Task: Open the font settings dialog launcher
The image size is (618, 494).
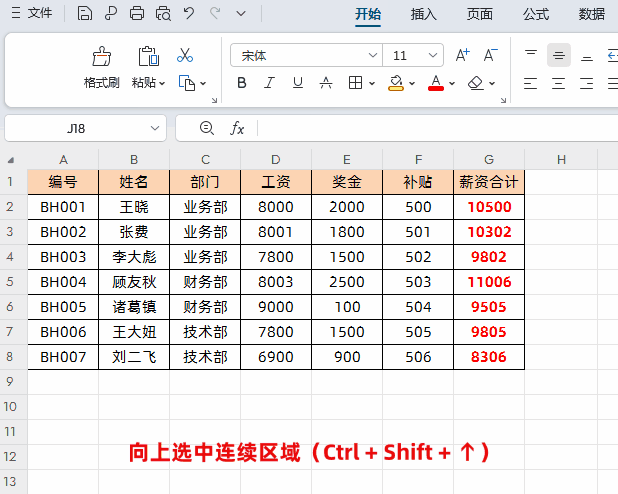Action: coord(503,100)
